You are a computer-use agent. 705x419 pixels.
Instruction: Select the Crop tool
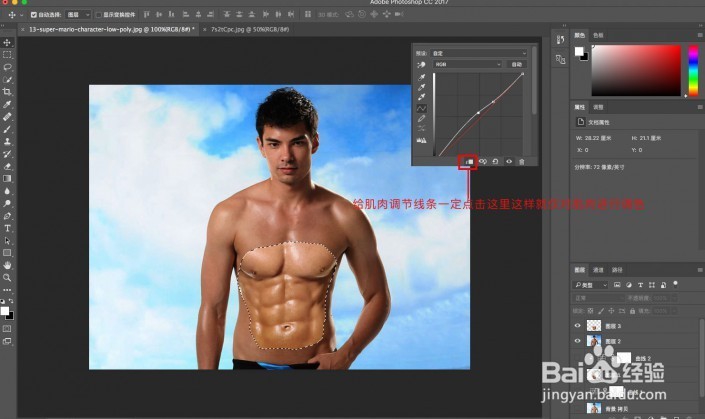click(x=7, y=92)
